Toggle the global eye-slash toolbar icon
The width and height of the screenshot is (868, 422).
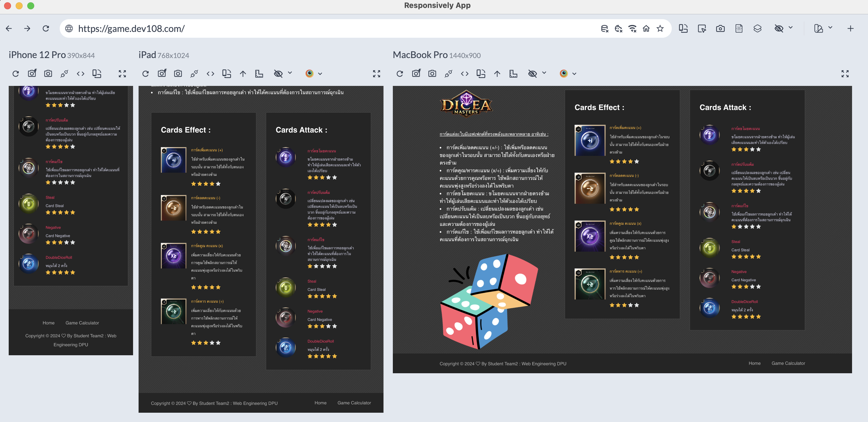click(x=779, y=29)
